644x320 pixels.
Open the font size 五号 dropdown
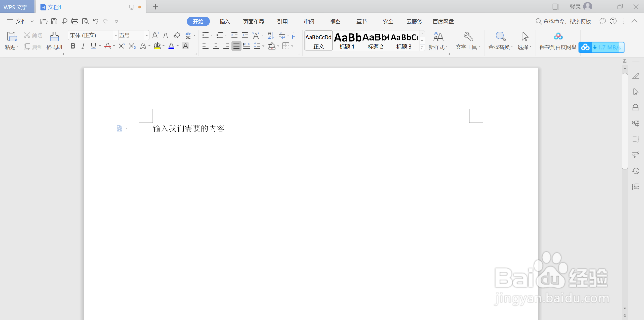147,35
